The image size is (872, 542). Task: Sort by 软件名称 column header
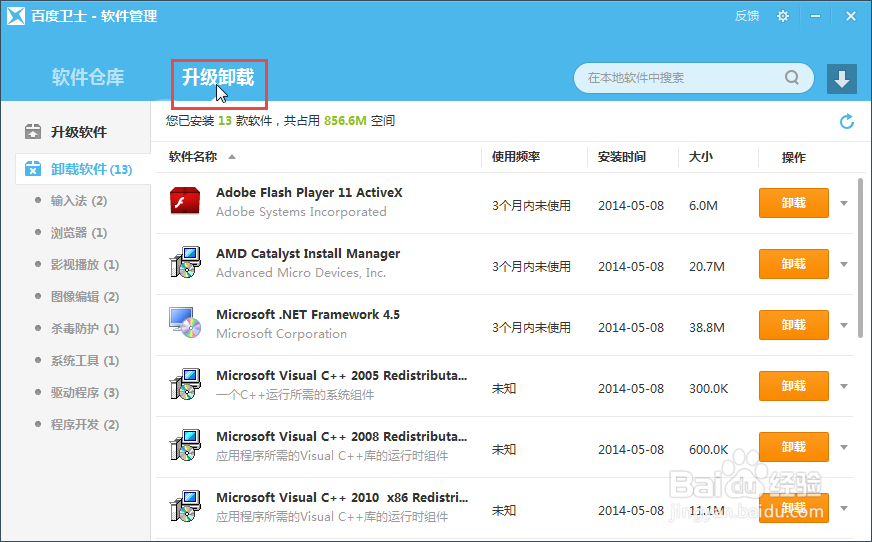193,157
